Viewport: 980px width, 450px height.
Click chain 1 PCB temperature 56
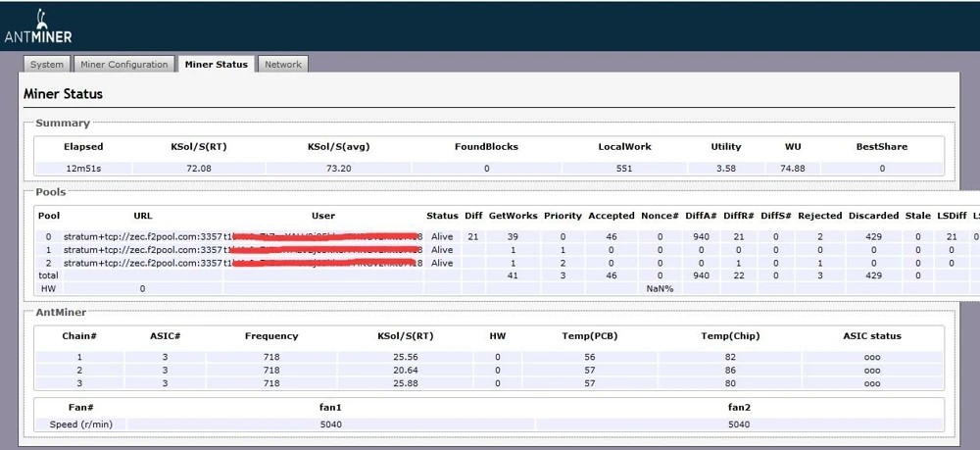coord(590,358)
